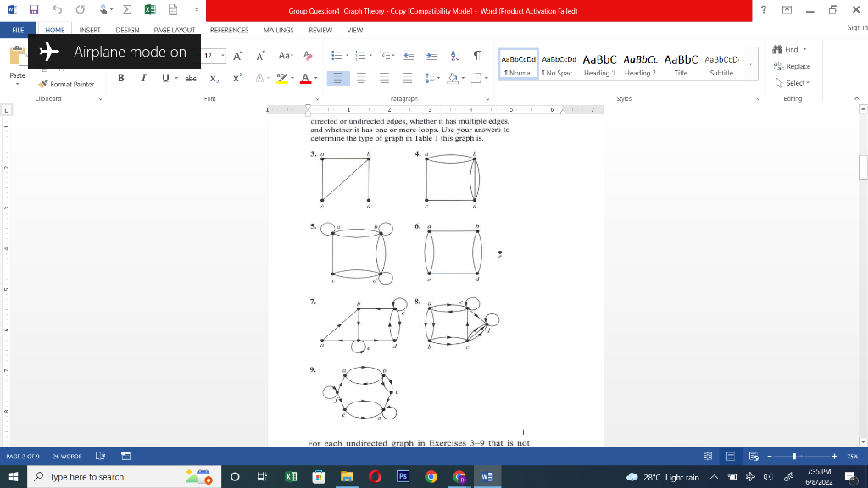The image size is (868, 488).
Task: Collapse the ribbon
Action: point(856,98)
